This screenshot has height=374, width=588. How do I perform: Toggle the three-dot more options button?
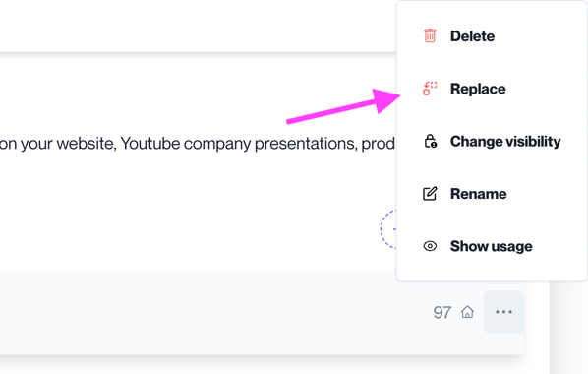pyautogui.click(x=503, y=312)
